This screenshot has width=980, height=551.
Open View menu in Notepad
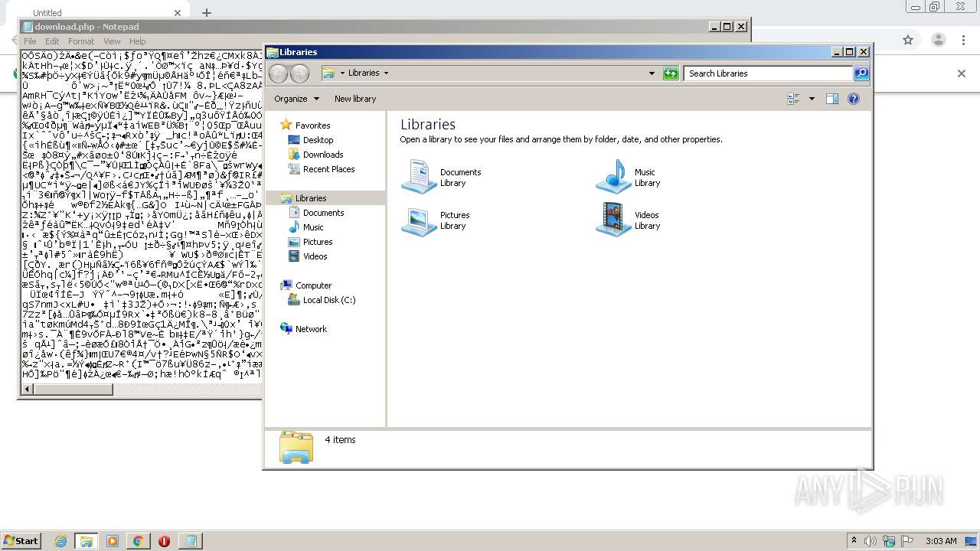[112, 41]
